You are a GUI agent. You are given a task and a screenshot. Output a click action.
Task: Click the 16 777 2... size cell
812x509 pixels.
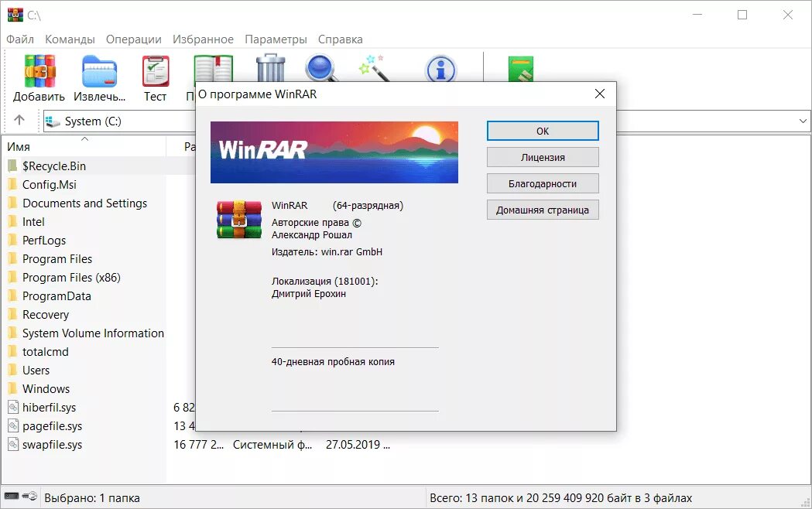point(198,444)
